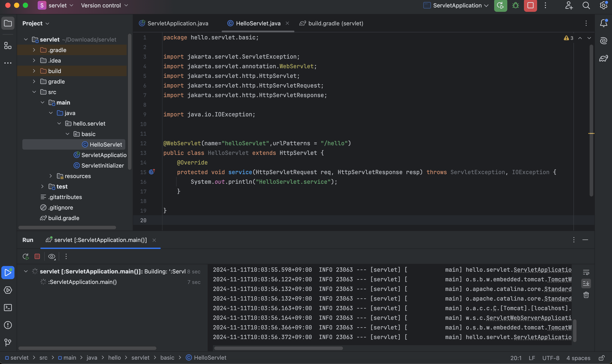Show more tool windows ellipsis in left sidebar
This screenshot has width=612, height=364.
click(x=8, y=63)
